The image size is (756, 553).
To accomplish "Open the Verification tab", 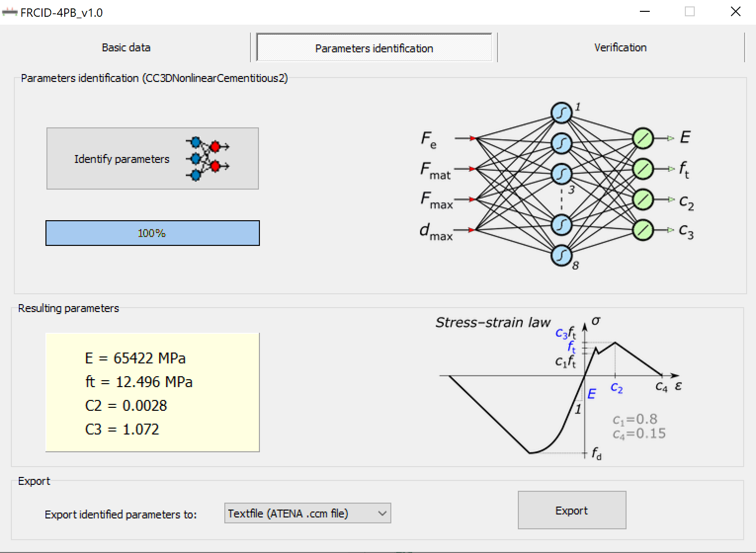I will click(x=620, y=47).
